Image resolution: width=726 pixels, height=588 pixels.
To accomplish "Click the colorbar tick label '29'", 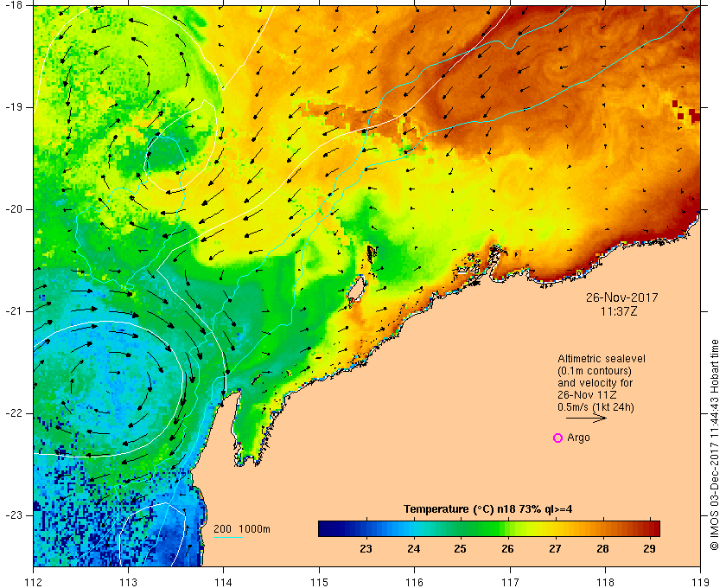I will tap(650, 549).
